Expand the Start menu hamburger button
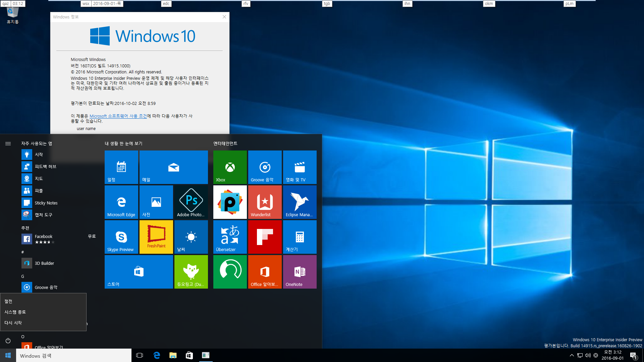Screen dimensions: 644x362 pyautogui.click(x=8, y=143)
